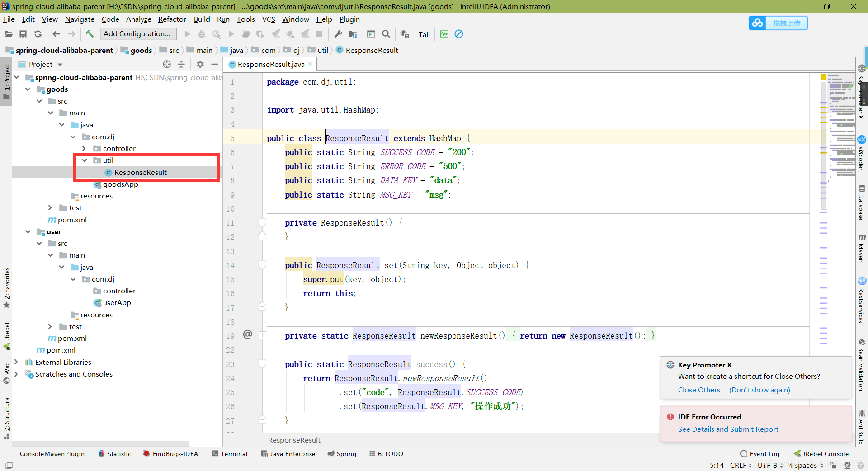
Task: Toggle the Ant Build side panel
Action: 862,427
